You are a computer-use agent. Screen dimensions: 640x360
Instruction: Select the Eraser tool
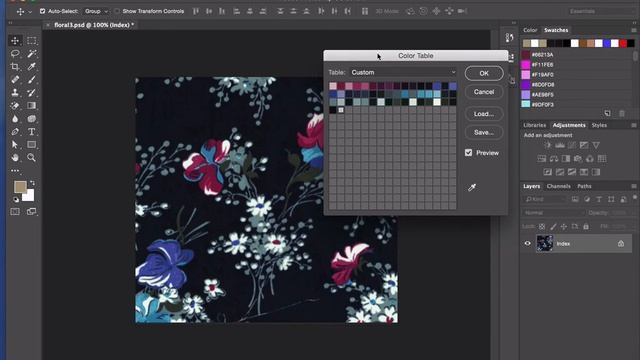pyautogui.click(x=15, y=106)
